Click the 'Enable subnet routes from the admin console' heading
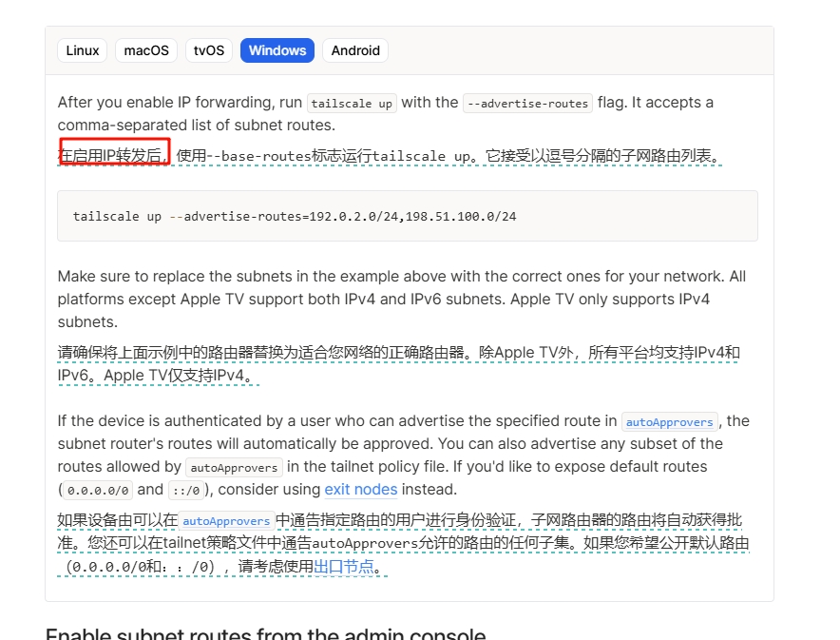The image size is (840, 640). (x=266, y=633)
